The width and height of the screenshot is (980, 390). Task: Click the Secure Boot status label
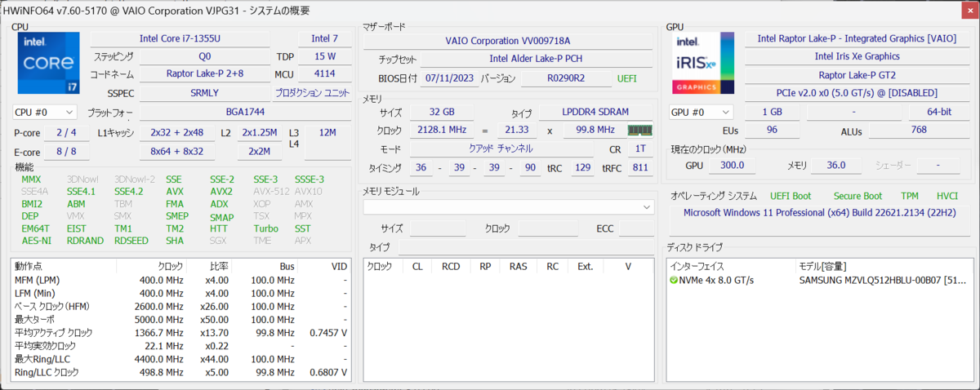point(857,196)
